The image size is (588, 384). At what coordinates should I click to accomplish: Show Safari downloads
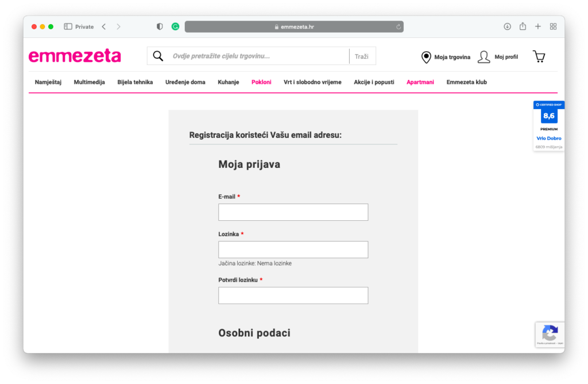pyautogui.click(x=507, y=26)
